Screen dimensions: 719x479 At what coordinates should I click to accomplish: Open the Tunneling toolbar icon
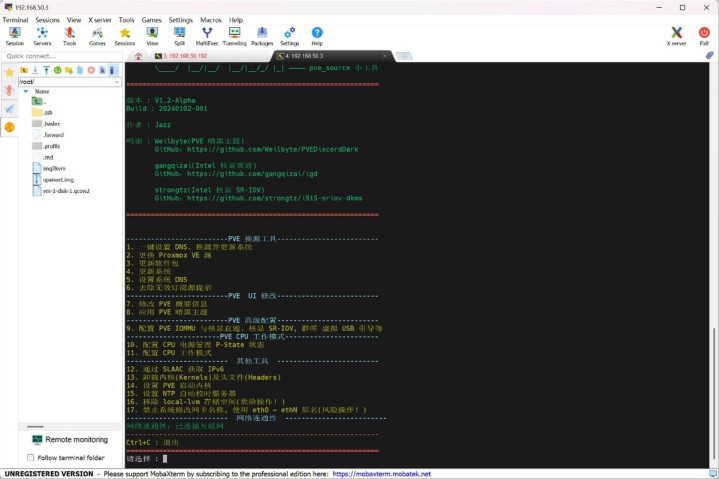[x=234, y=36]
